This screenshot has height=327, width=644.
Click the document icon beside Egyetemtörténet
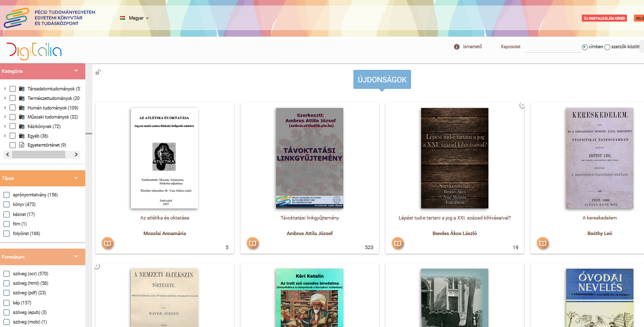(x=22, y=145)
